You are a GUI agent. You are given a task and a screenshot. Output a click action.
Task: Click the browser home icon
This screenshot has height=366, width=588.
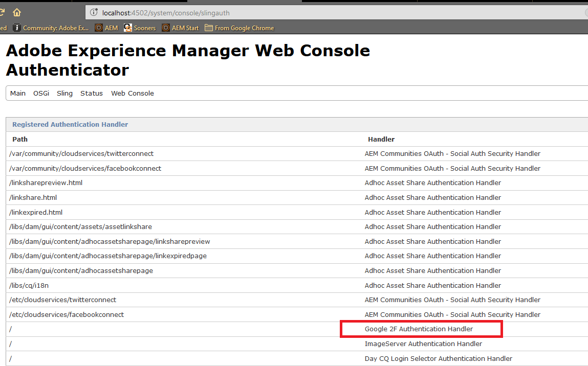[17, 12]
